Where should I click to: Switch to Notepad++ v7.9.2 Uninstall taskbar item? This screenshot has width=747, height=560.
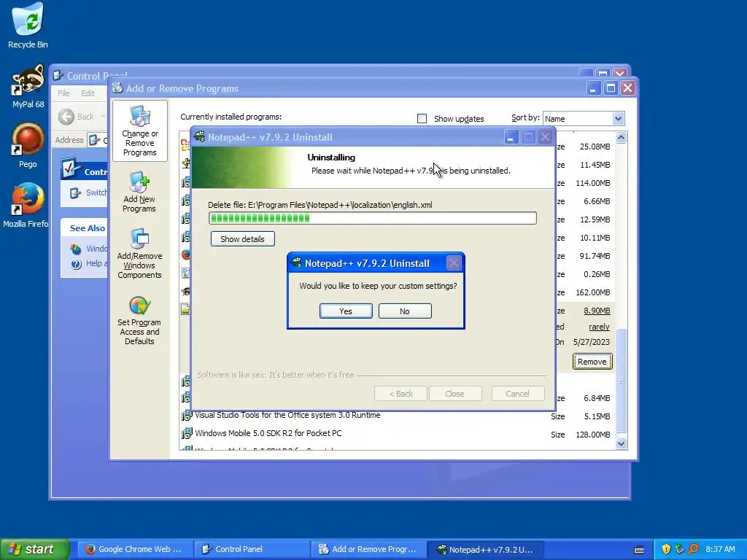pos(485,549)
